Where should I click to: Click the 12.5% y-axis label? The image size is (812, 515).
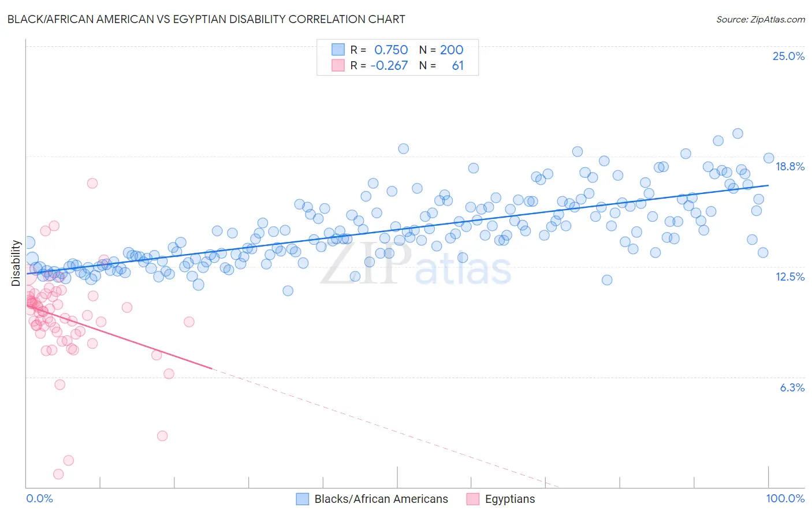[x=789, y=277]
